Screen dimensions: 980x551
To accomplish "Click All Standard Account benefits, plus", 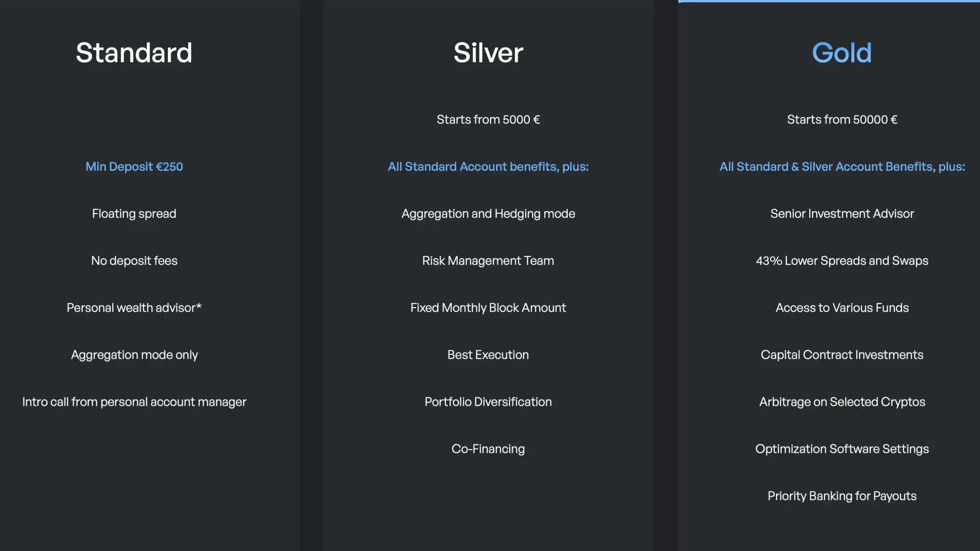I will click(x=488, y=167).
